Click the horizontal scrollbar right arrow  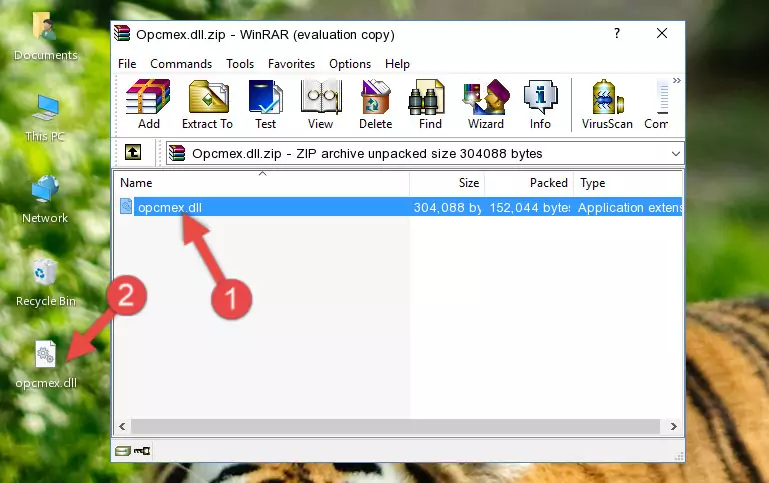tap(673, 426)
